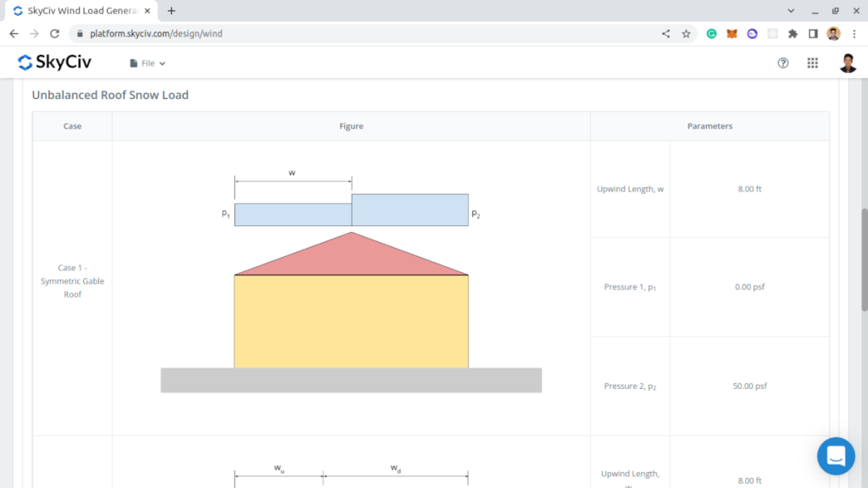The width and height of the screenshot is (868, 488).
Task: Open the tab search chevron
Action: pyautogui.click(x=790, y=10)
